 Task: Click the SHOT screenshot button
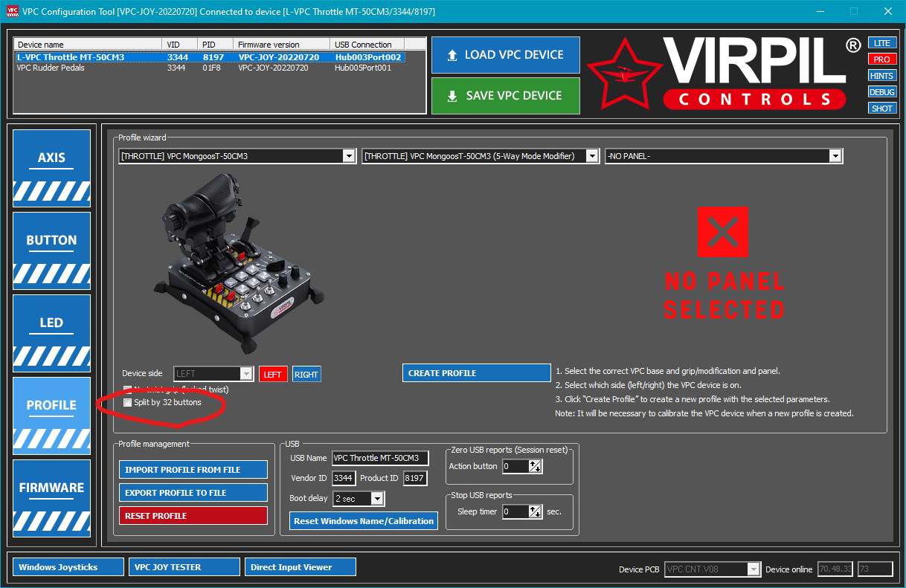[x=882, y=109]
